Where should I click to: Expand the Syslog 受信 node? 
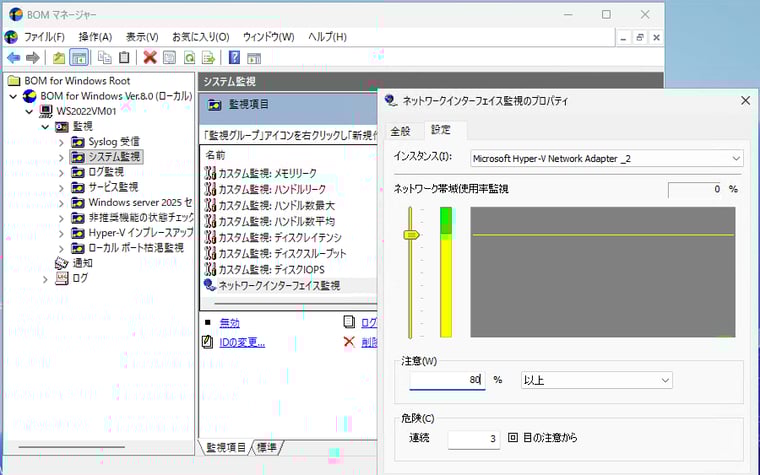click(61, 142)
